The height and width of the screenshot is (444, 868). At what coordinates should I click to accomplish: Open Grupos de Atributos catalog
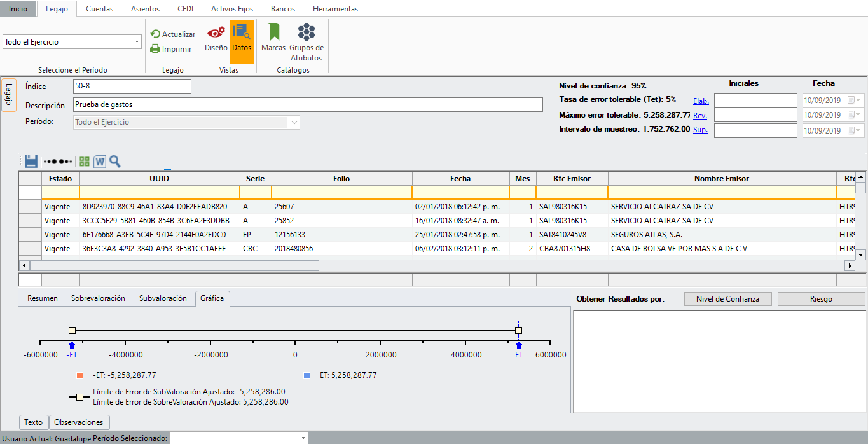[x=307, y=42]
